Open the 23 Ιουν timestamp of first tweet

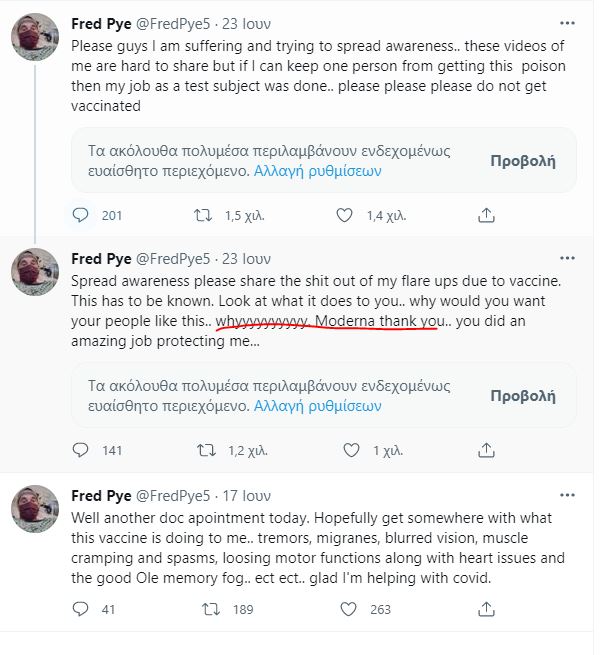[246, 23]
